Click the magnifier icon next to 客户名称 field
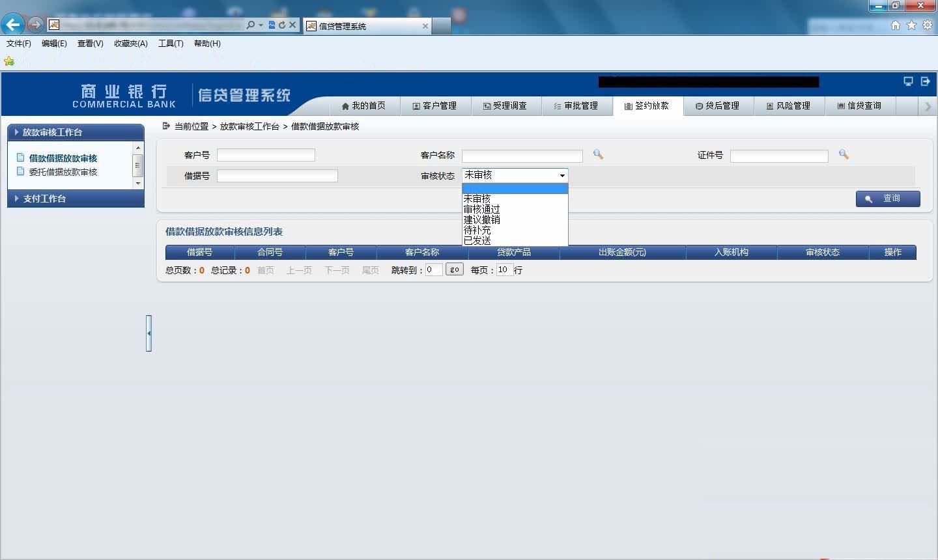 pos(598,154)
